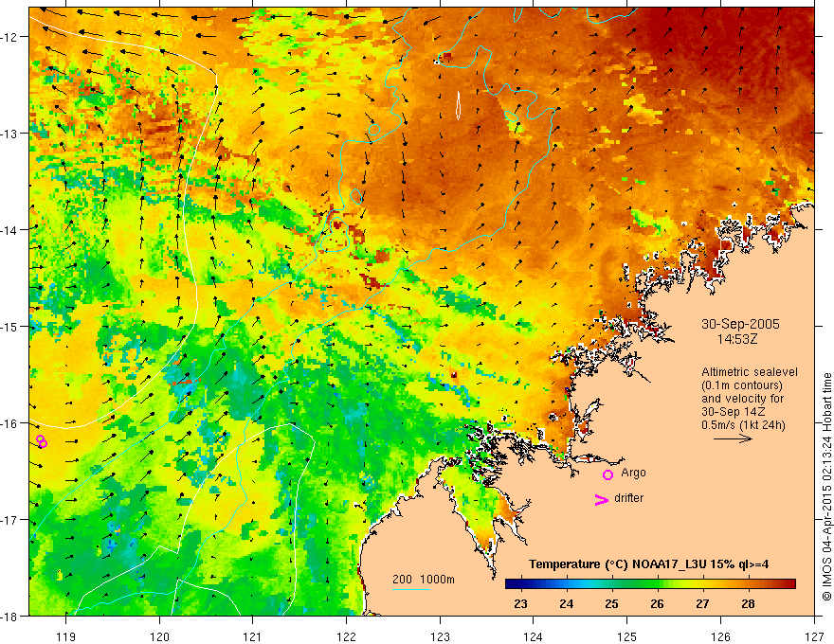Screen dimensions: 834x644
Task: Click the velocity scale arrow in legend
Action: click(x=733, y=438)
